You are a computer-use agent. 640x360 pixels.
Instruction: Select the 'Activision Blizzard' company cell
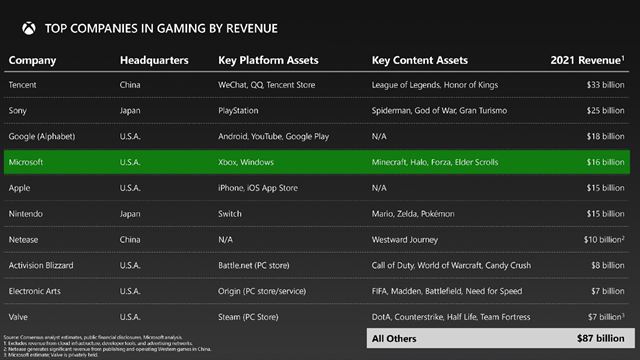(x=41, y=265)
